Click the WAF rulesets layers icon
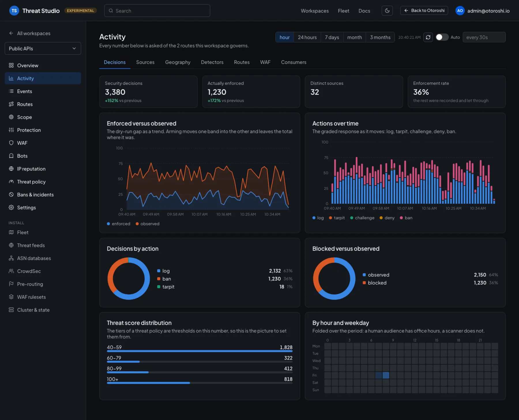The height and width of the screenshot is (420, 519). click(11, 297)
